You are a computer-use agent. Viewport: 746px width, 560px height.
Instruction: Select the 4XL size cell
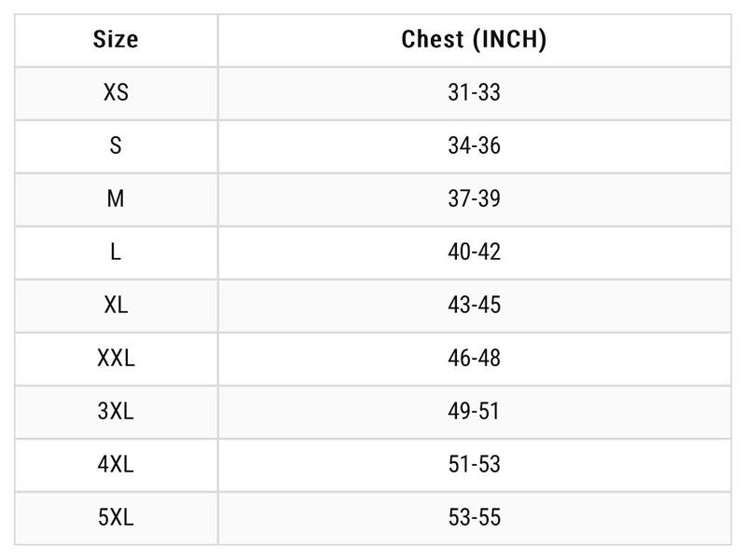[116, 465]
